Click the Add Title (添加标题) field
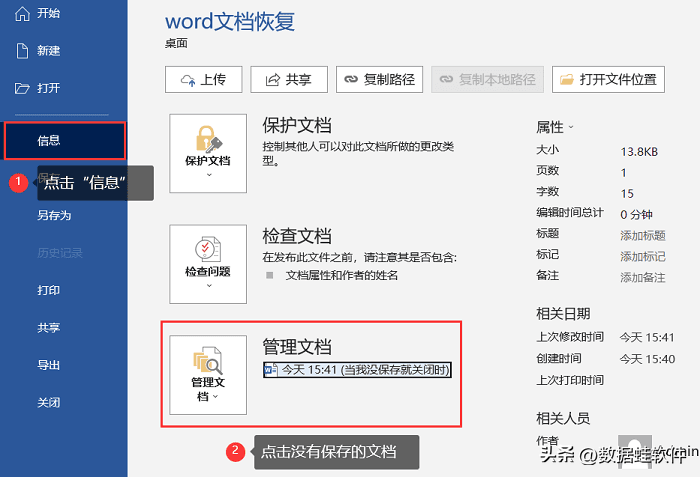 pos(643,235)
